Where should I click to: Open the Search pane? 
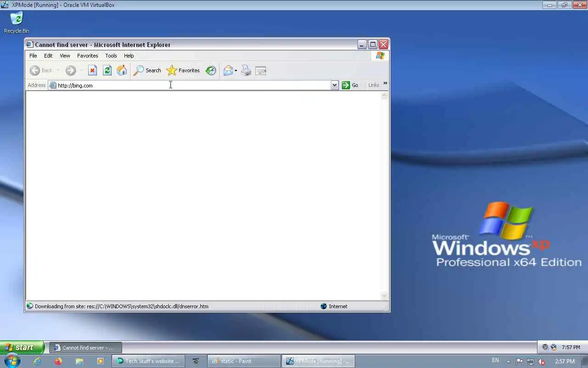147,70
